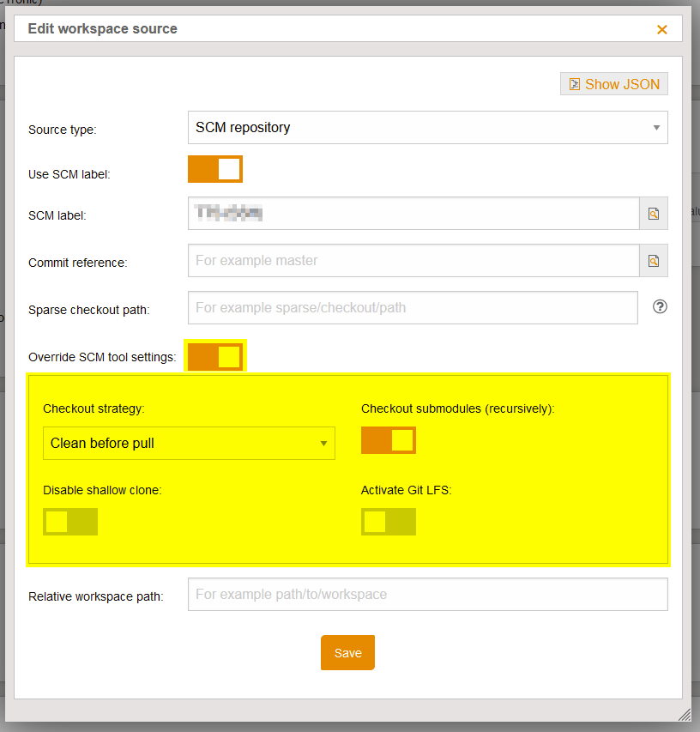Toggle the Use SCM label switch
Viewport: 700px width, 732px height.
(x=215, y=169)
